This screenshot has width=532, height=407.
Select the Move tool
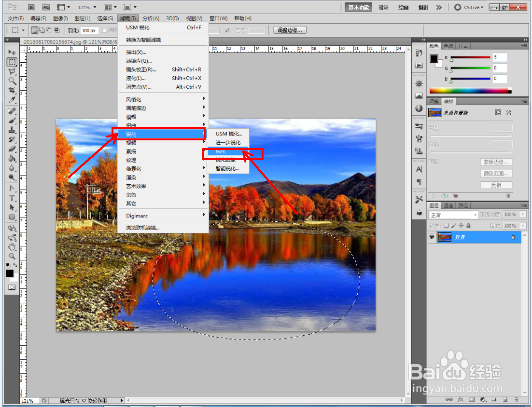coord(12,52)
